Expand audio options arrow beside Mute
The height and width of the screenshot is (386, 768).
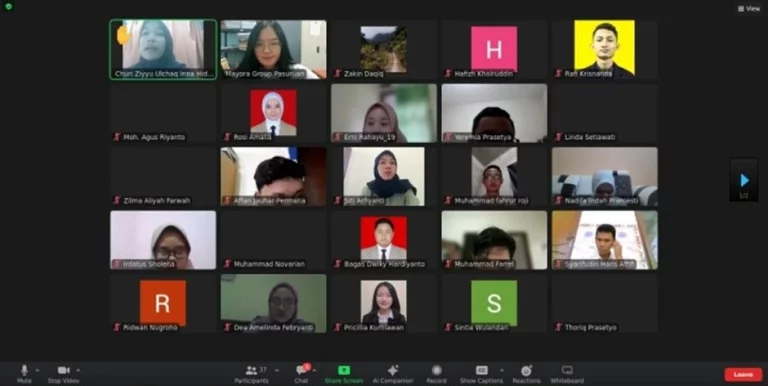pos(37,370)
